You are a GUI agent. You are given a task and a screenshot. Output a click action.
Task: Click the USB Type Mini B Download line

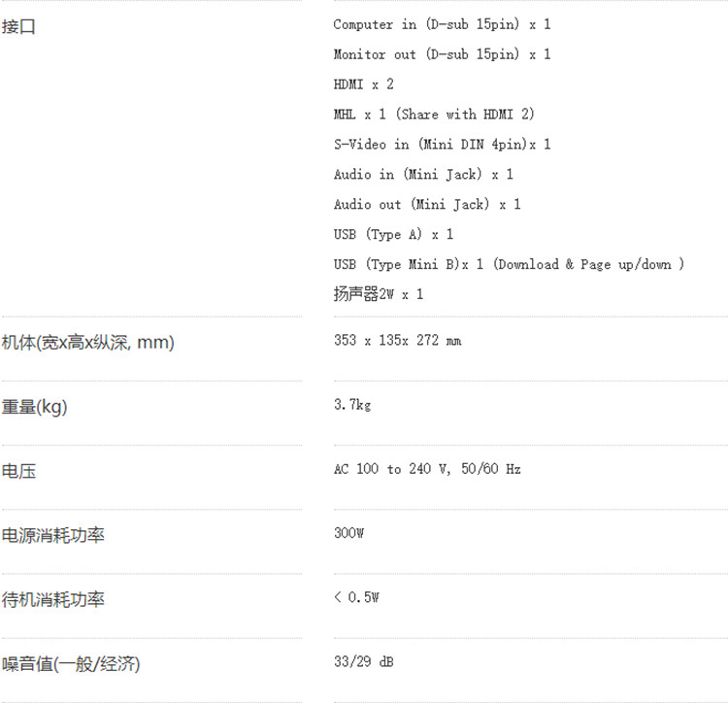tap(509, 264)
